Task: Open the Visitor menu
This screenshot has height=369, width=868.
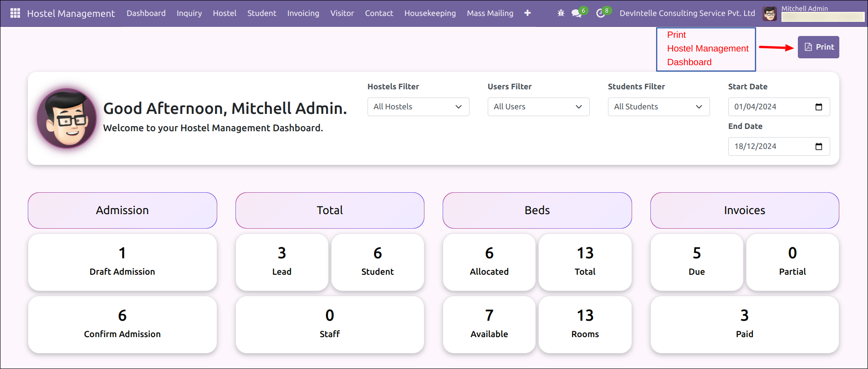Action: [342, 13]
